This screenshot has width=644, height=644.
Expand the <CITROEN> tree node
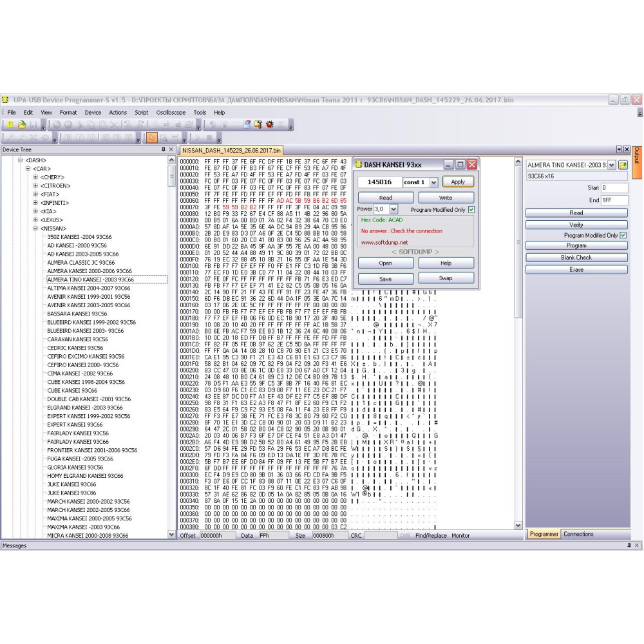[35, 185]
